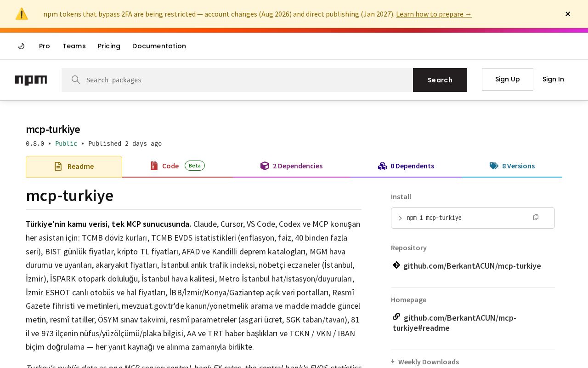
Task: Click the homepage chain link icon
Action: [x=396, y=316]
